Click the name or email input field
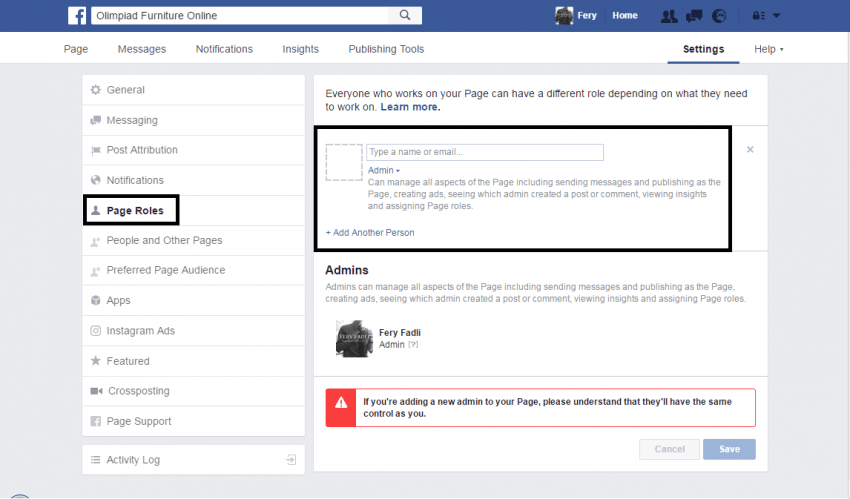Image resolution: width=850 pixels, height=499 pixels. [484, 152]
